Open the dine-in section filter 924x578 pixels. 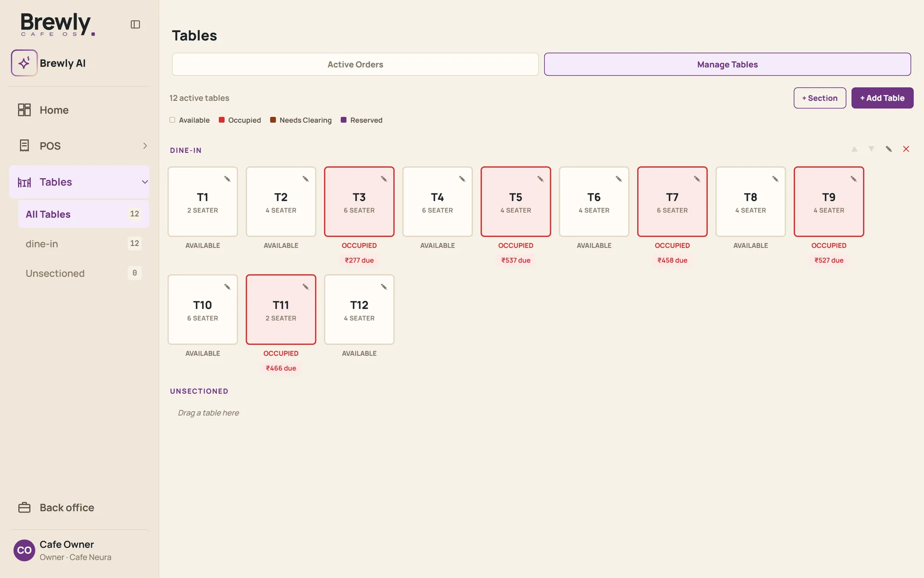click(84, 244)
